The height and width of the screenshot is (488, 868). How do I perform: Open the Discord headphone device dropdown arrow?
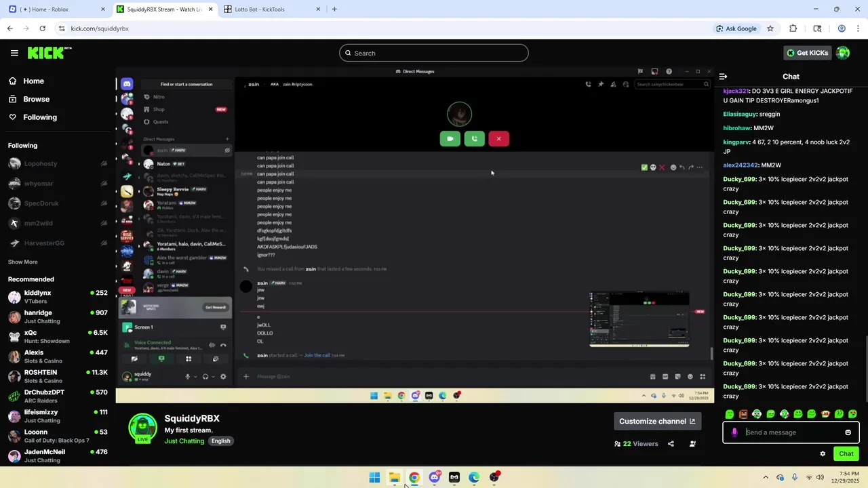(214, 377)
